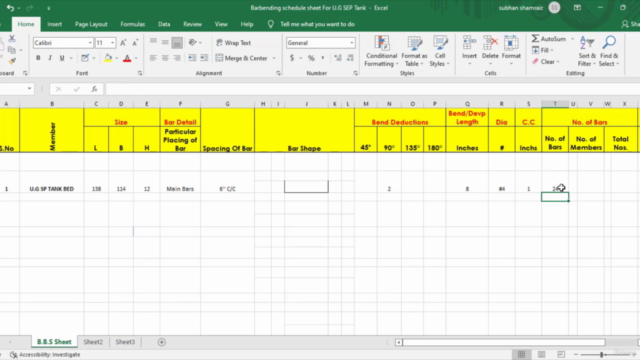Screen dimensions: 640x360
Task: Align text left
Action: tap(153, 58)
